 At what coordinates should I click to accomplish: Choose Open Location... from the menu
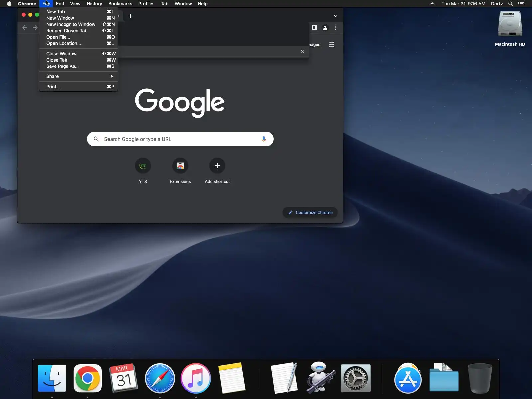click(x=78, y=43)
